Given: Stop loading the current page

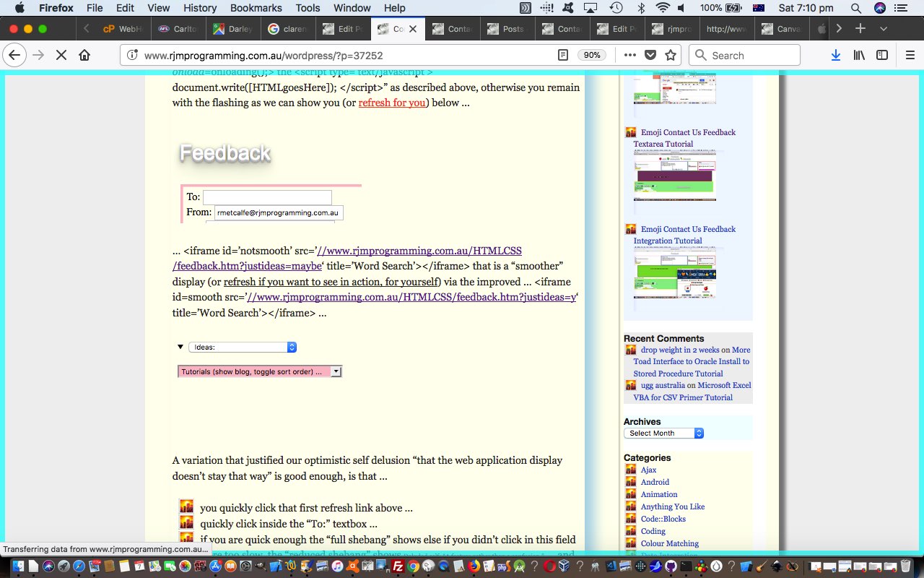Looking at the screenshot, I should coord(60,56).
